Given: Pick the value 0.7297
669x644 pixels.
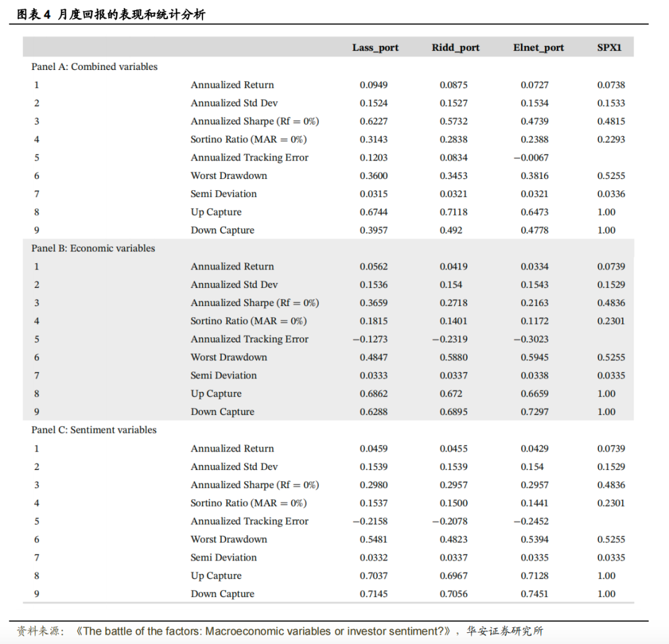Looking at the screenshot, I should pos(535,412).
